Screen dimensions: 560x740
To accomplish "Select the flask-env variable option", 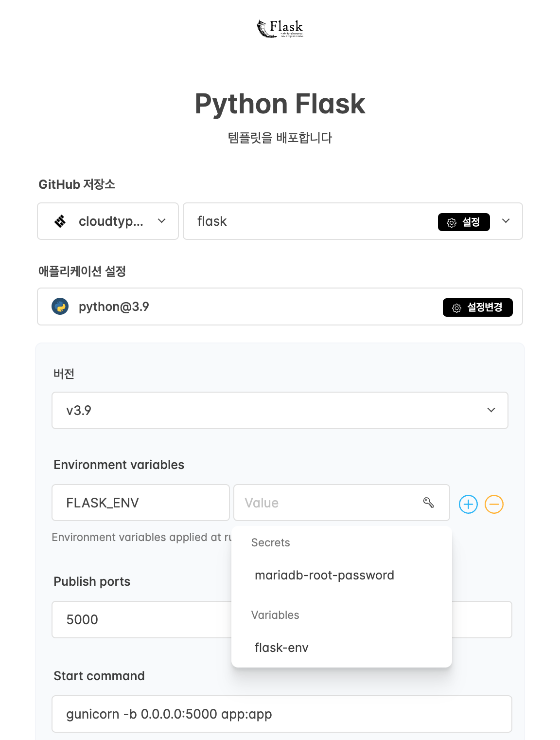I will pyautogui.click(x=342, y=648).
